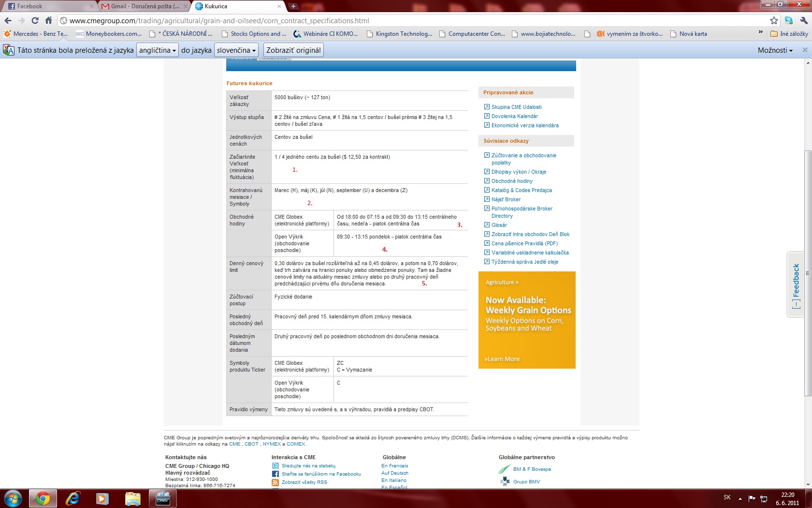The image size is (812, 508).
Task: Open Windows Explorer folder from taskbar
Action: (x=132, y=498)
